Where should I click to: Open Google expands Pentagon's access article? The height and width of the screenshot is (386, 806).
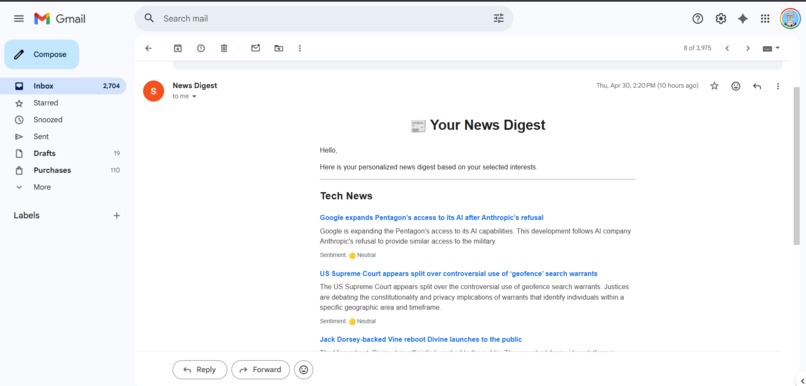431,217
